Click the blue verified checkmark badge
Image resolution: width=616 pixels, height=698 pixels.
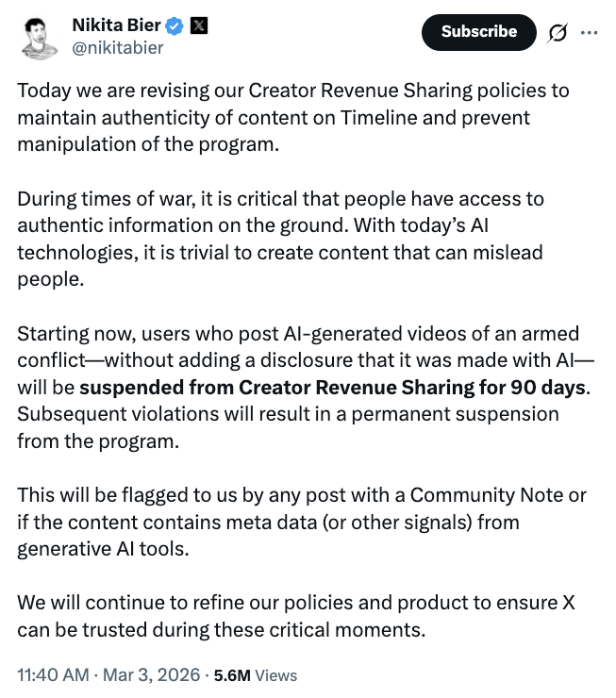tap(175, 25)
